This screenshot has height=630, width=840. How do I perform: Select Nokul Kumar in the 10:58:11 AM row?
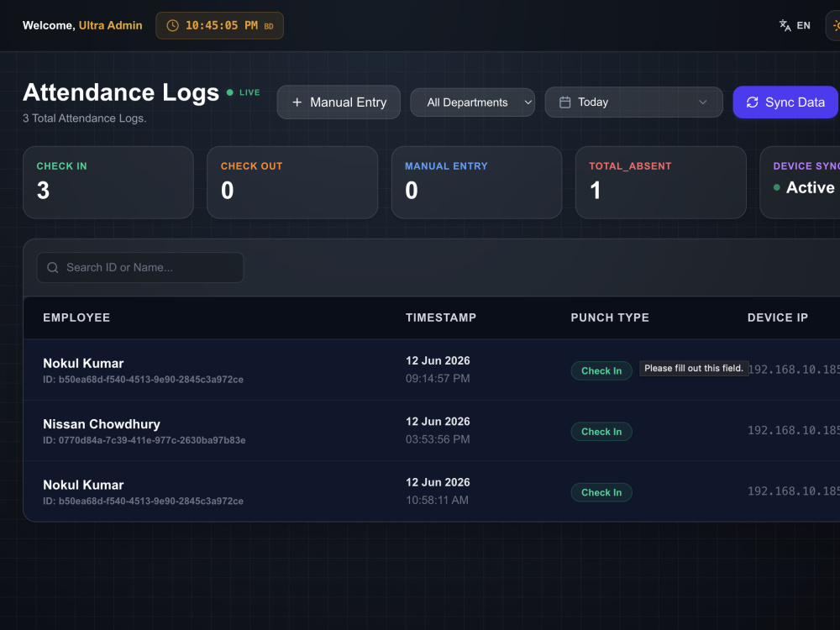(x=83, y=485)
